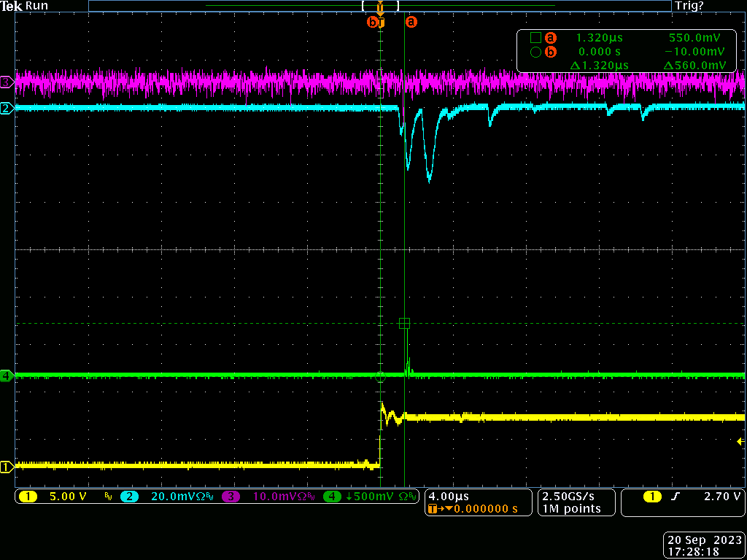The width and height of the screenshot is (747, 560).
Task: Select channel 1 ground marker on left edge
Action: click(x=7, y=467)
